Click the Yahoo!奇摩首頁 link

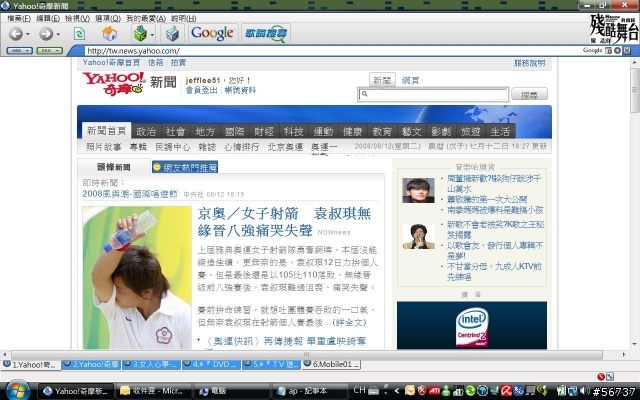click(x=111, y=62)
